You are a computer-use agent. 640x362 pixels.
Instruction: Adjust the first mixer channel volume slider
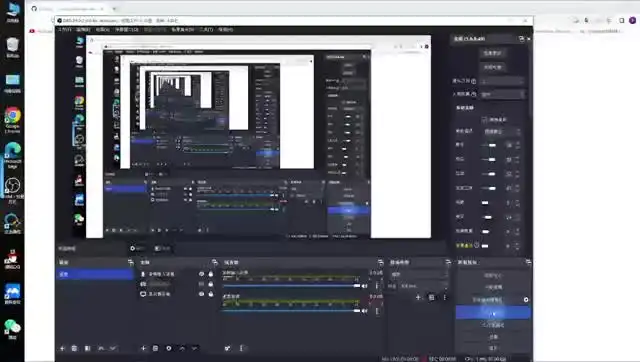tap(291, 286)
